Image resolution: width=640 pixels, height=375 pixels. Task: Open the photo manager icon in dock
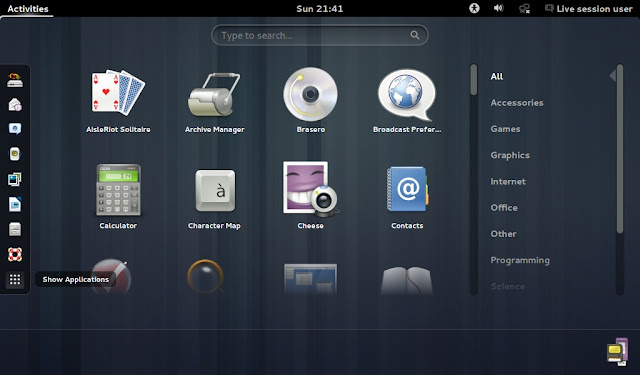15,179
